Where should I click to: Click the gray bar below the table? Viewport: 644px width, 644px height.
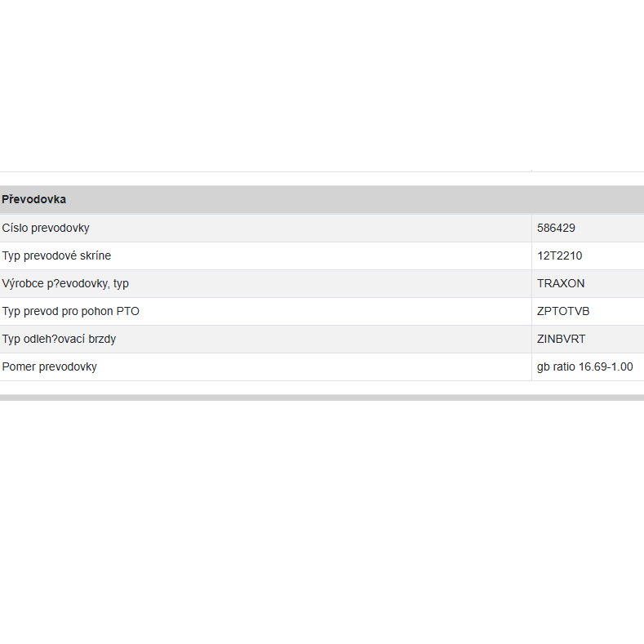[322, 398]
